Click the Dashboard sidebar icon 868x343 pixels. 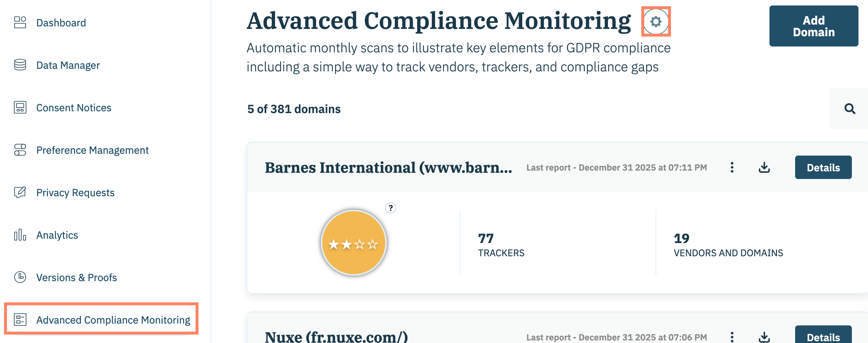pyautogui.click(x=20, y=22)
